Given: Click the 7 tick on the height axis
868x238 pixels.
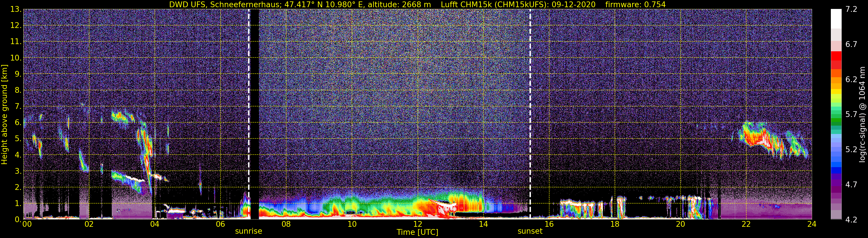Looking at the screenshot, I should pyautogui.click(x=18, y=107).
